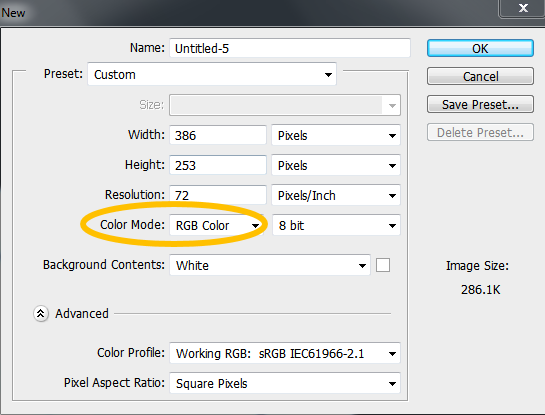
Task: Open the Background Contents White dropdown
Action: [x=270, y=265]
